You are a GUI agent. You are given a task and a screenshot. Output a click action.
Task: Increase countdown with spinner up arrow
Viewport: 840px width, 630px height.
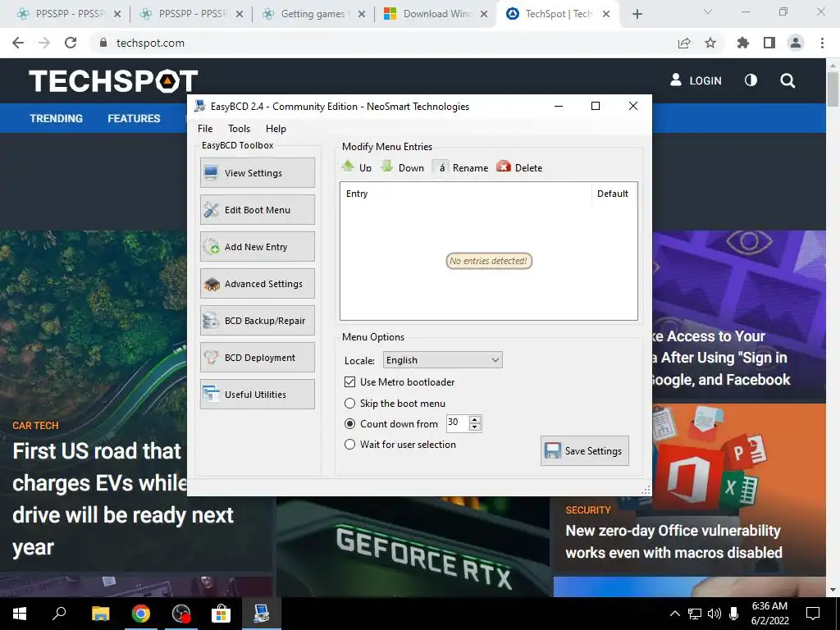click(x=475, y=419)
